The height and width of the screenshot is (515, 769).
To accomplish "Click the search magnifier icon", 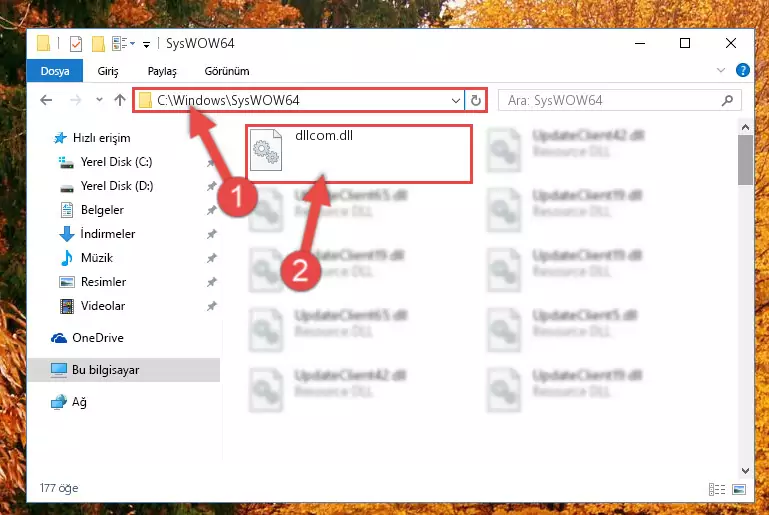I will tap(727, 101).
